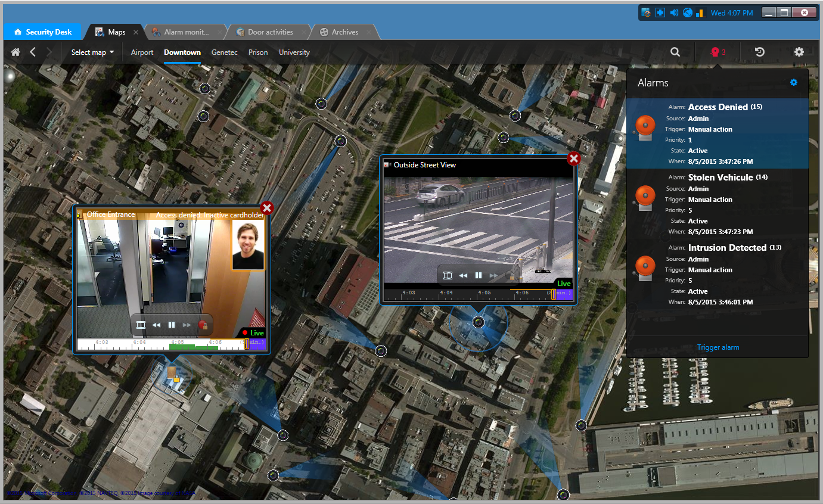823x504 pixels.
Task: Open the Alarms panel configuration gear
Action: click(x=793, y=82)
